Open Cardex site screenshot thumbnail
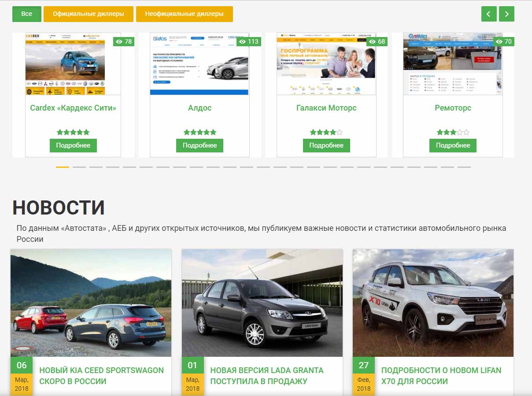 coord(65,64)
